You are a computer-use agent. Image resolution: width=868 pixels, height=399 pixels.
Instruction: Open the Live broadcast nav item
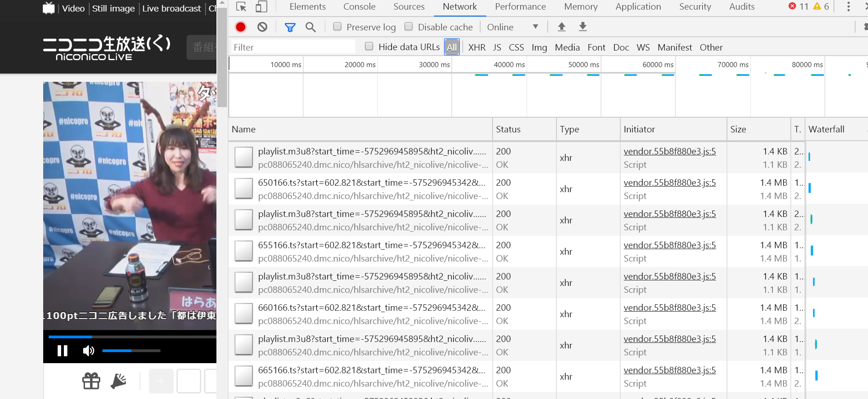[x=171, y=8]
